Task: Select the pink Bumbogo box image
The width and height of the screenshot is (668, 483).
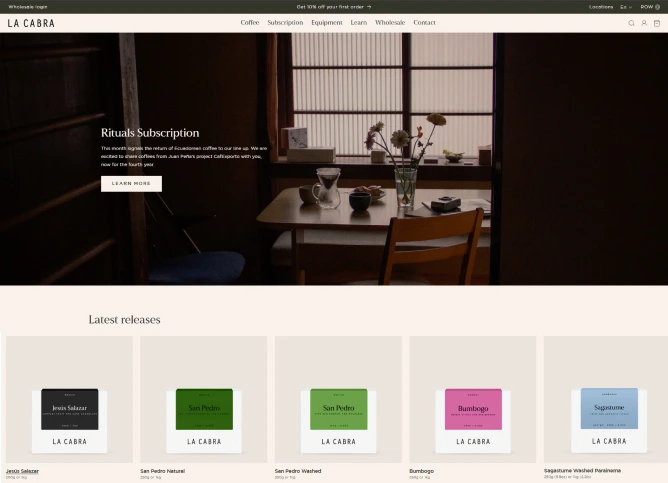Action: [473, 399]
